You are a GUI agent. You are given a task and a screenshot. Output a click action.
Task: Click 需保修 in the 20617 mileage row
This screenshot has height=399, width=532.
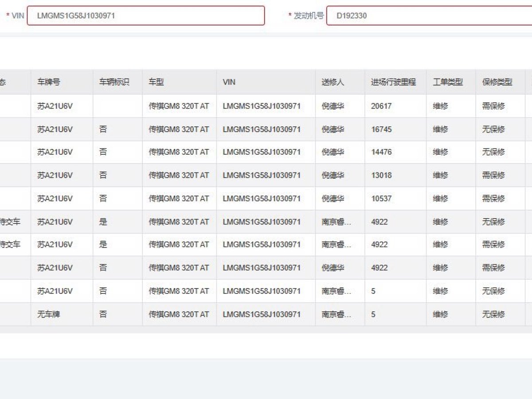(493, 106)
